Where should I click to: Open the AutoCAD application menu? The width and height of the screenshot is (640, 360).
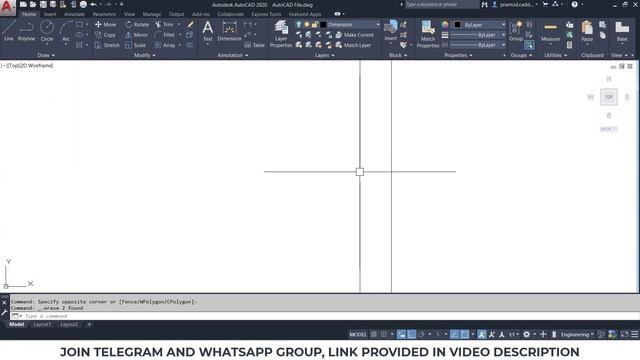click(x=7, y=7)
